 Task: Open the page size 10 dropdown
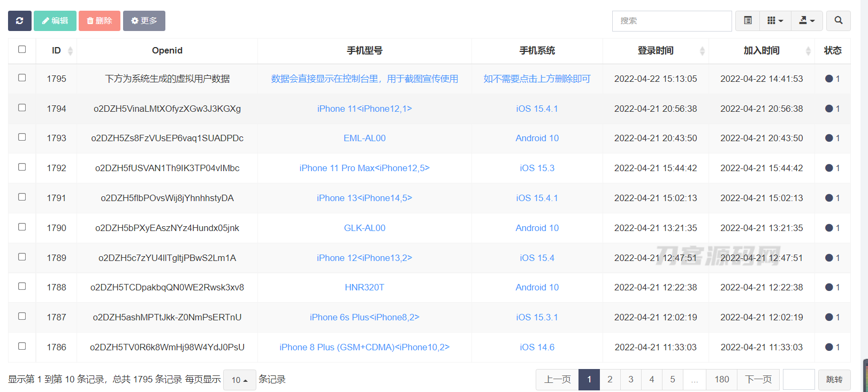(239, 380)
